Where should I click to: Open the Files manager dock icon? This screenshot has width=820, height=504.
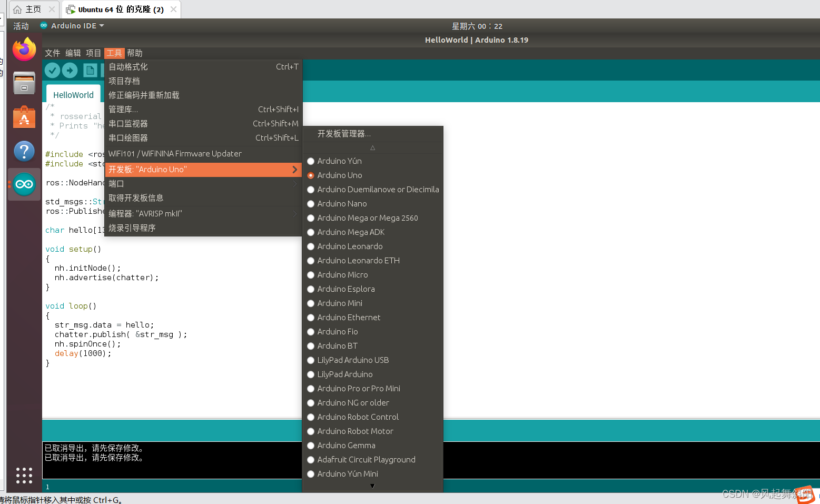(x=24, y=83)
